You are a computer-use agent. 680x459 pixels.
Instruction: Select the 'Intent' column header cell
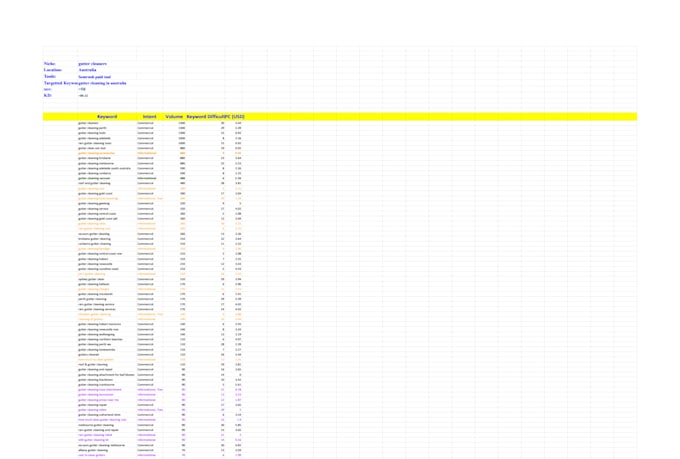(x=150, y=116)
